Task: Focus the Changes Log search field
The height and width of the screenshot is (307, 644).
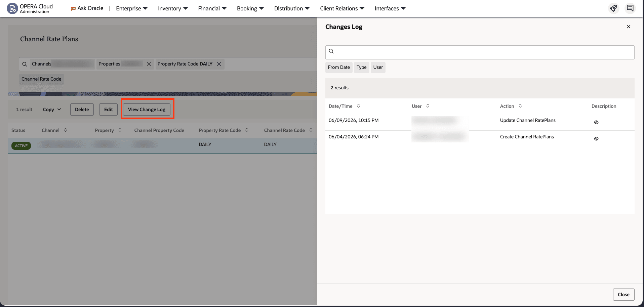Action: coord(480,52)
